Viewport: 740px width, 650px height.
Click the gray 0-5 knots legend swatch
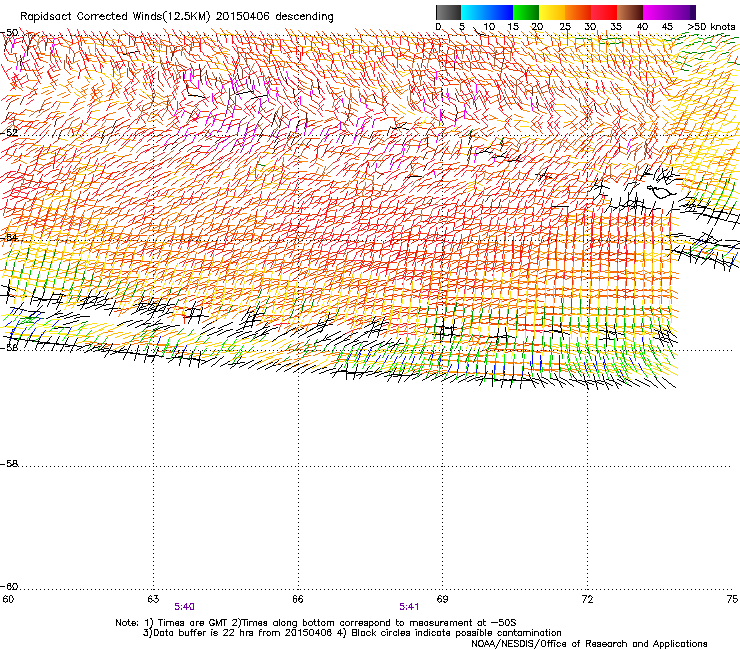[x=448, y=12]
